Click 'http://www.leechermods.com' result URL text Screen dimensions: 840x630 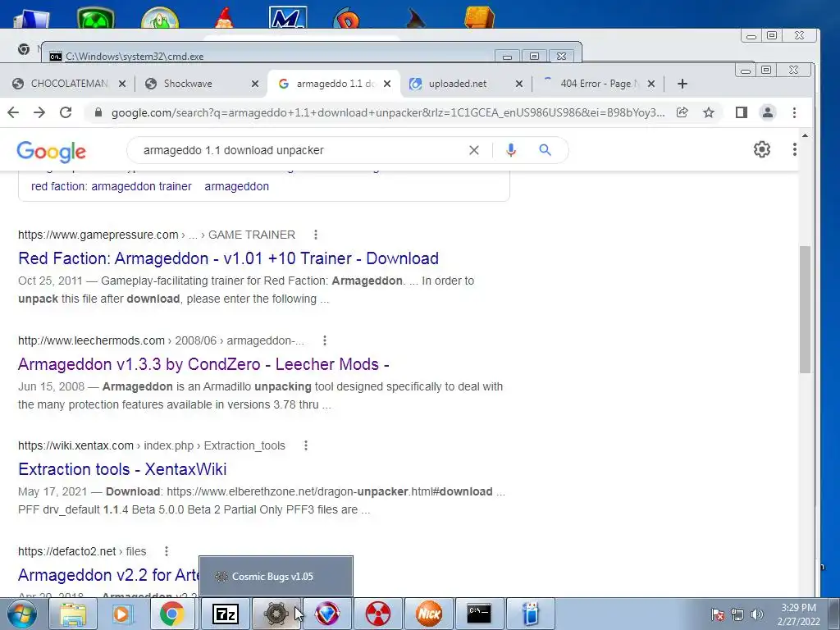(x=92, y=340)
